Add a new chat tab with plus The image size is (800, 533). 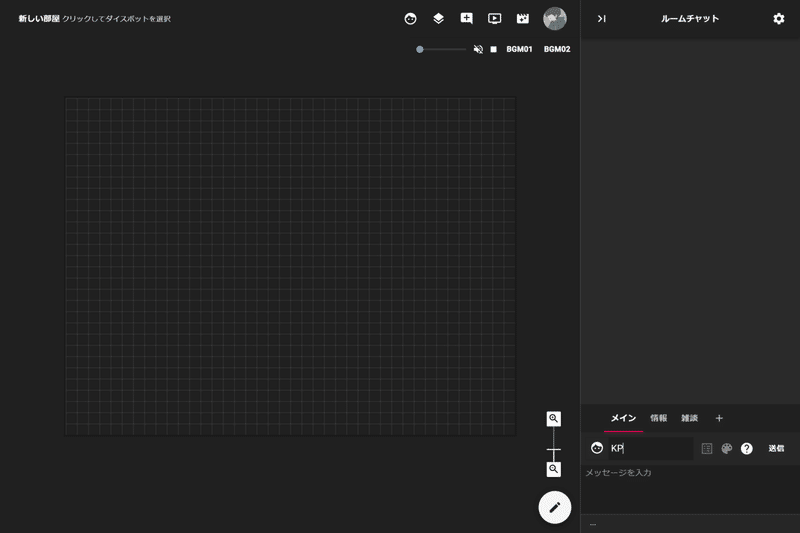pos(719,418)
